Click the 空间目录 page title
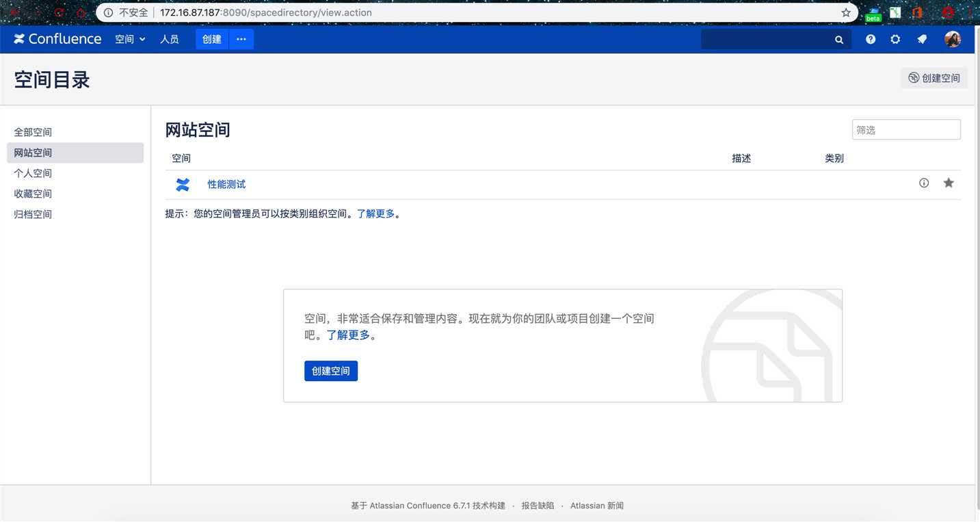The width and height of the screenshot is (980, 522). point(52,79)
